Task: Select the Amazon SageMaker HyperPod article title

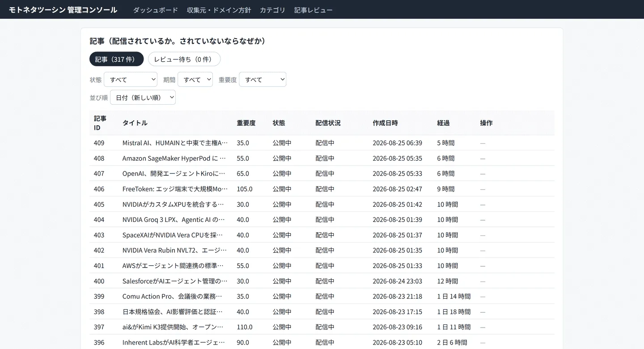Action: point(174,158)
